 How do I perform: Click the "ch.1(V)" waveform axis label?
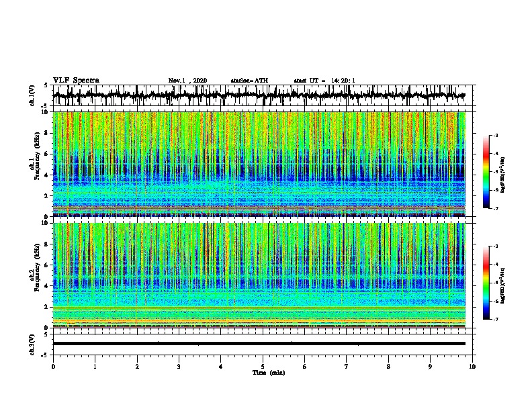tap(32, 95)
